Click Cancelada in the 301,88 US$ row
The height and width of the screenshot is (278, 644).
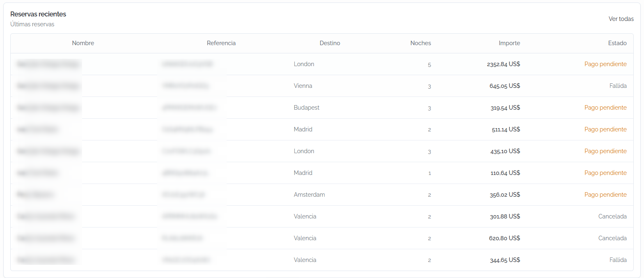[x=612, y=216]
